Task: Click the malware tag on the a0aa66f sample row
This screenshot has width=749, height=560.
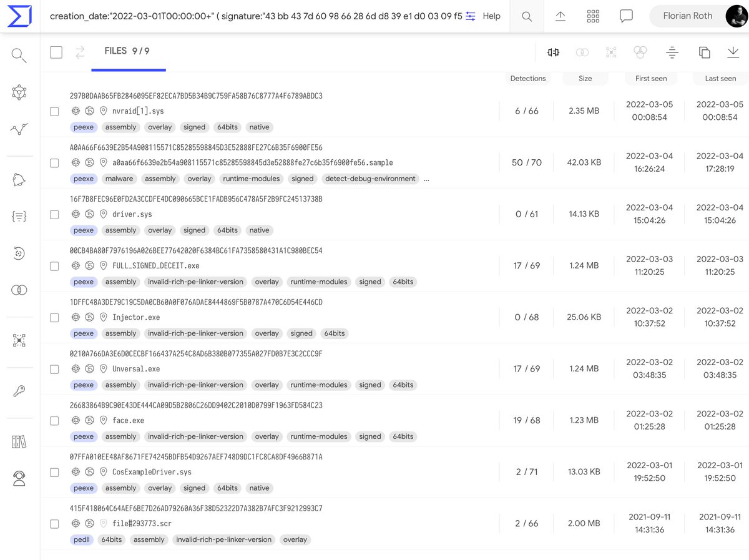Action: pyautogui.click(x=119, y=179)
